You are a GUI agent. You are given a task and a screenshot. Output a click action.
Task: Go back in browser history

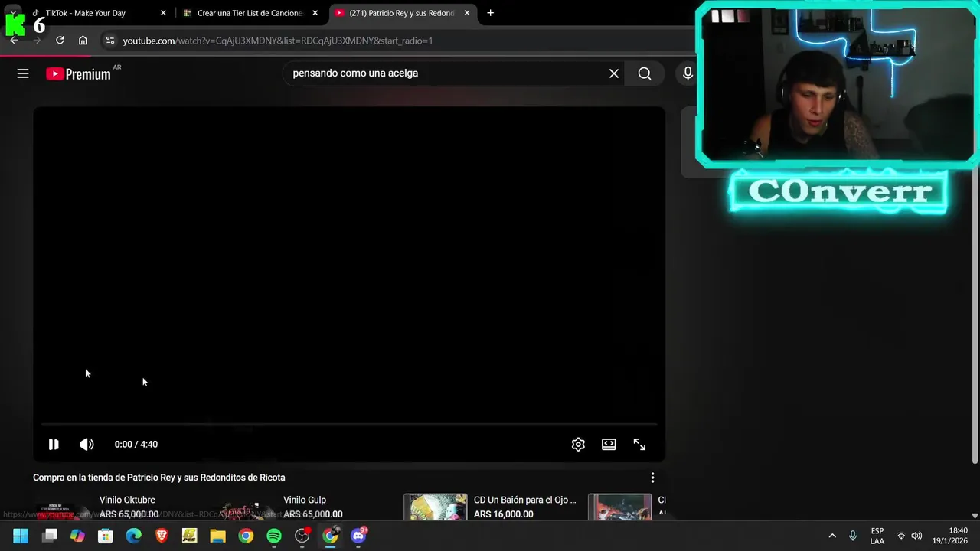pyautogui.click(x=14, y=41)
